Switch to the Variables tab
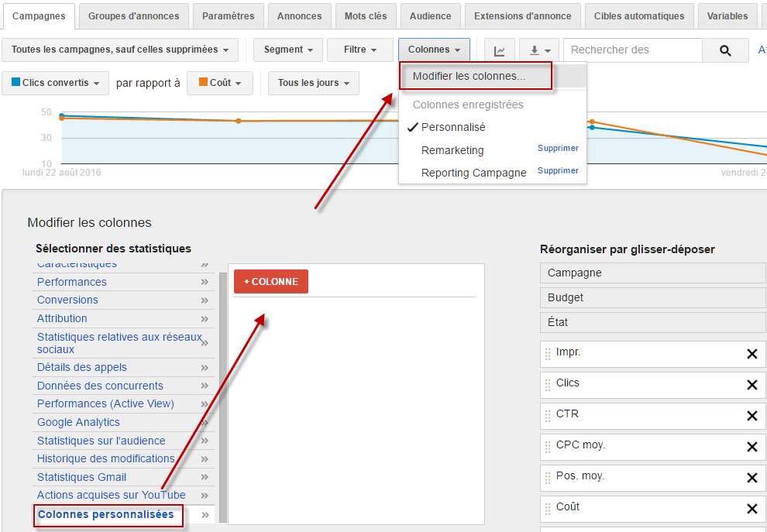Viewport: 767px width, 532px height. pos(727,16)
